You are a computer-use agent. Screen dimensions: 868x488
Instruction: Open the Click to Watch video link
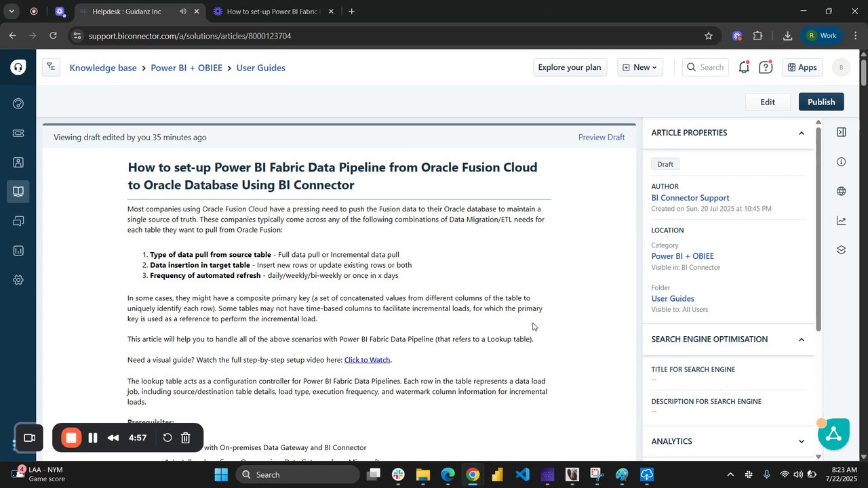point(367,360)
